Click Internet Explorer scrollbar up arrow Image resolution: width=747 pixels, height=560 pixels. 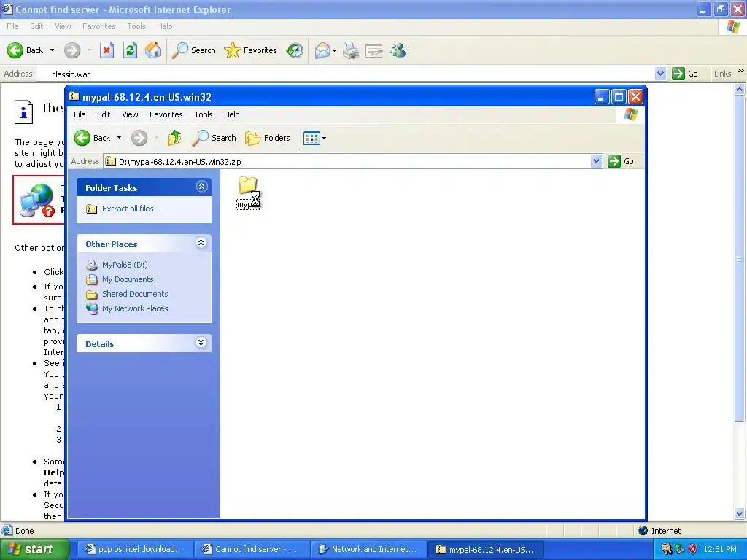click(740, 89)
